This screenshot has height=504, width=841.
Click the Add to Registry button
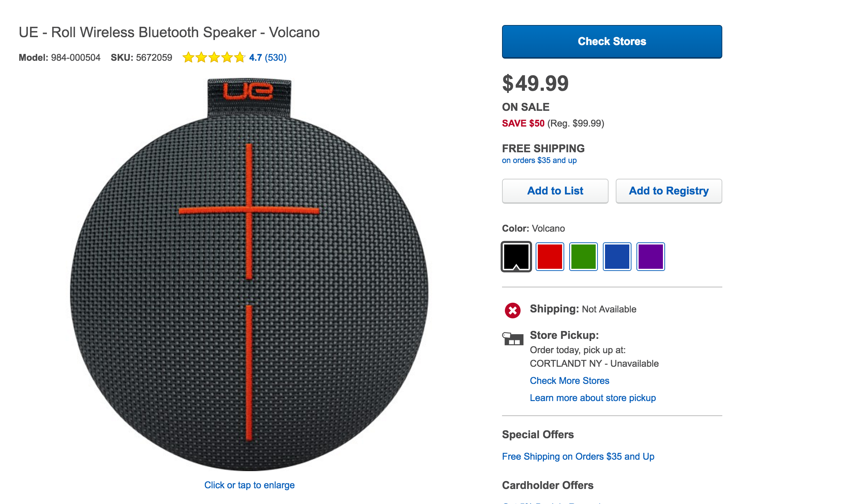tap(669, 191)
